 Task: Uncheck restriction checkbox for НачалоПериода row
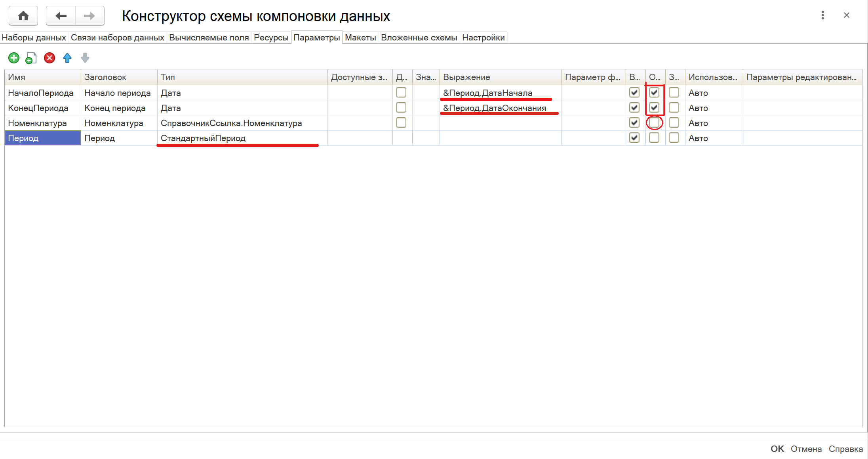pyautogui.click(x=654, y=93)
